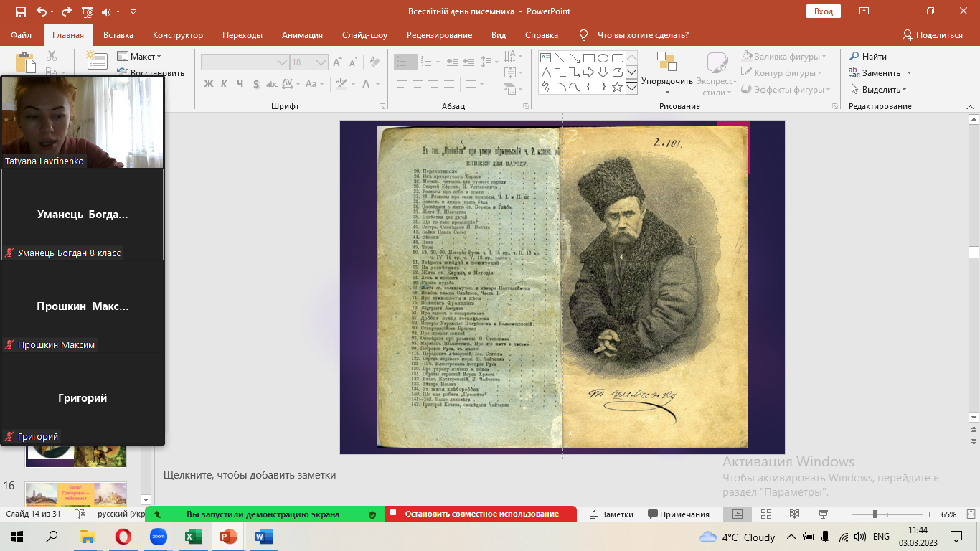The height and width of the screenshot is (551, 980).
Task: Toggle strikethrough (abc)
Action: coord(272,84)
